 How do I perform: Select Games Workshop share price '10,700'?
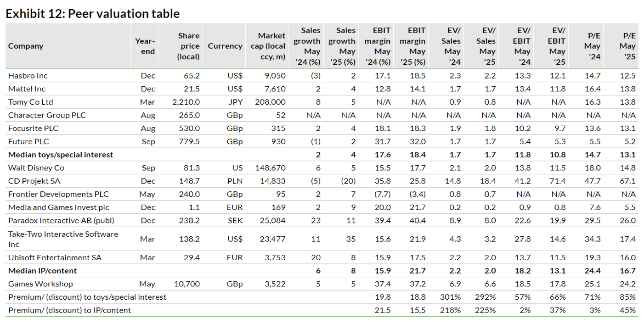(x=188, y=284)
